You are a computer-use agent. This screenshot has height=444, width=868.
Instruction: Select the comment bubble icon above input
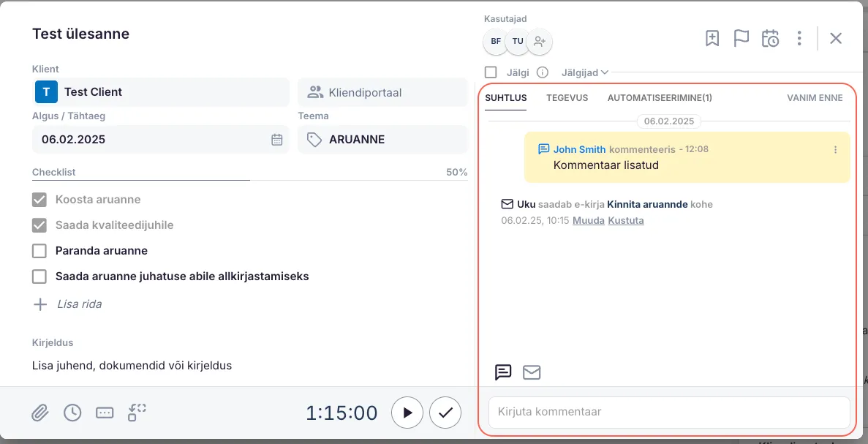click(503, 372)
